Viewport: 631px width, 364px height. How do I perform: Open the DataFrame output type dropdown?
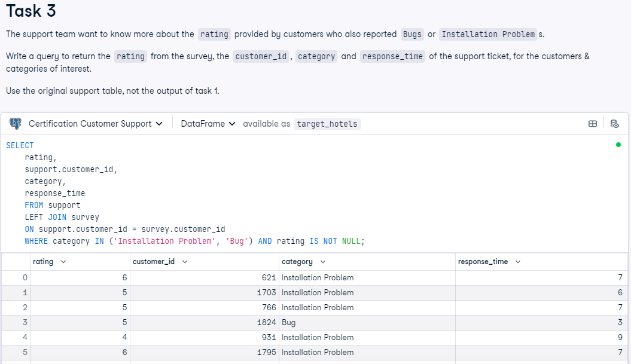click(x=208, y=124)
